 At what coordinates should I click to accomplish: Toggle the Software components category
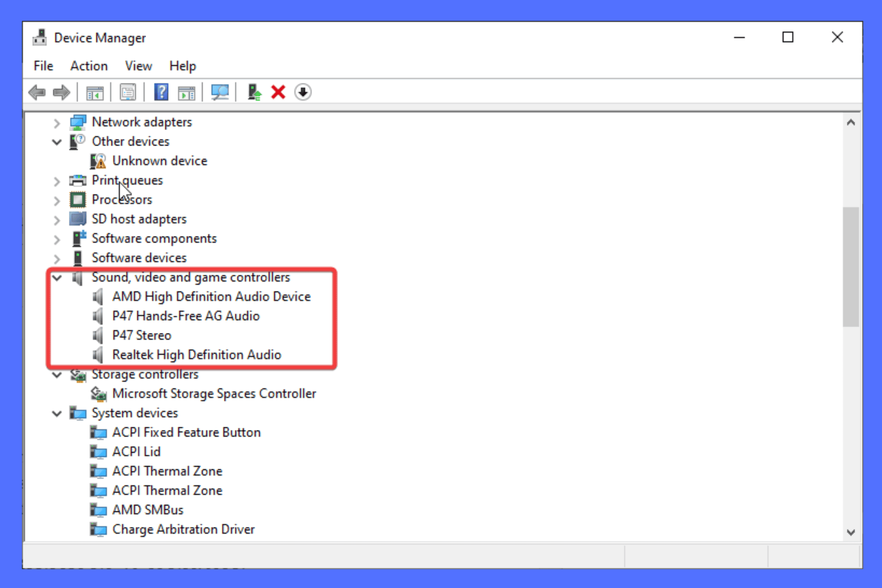(x=57, y=238)
